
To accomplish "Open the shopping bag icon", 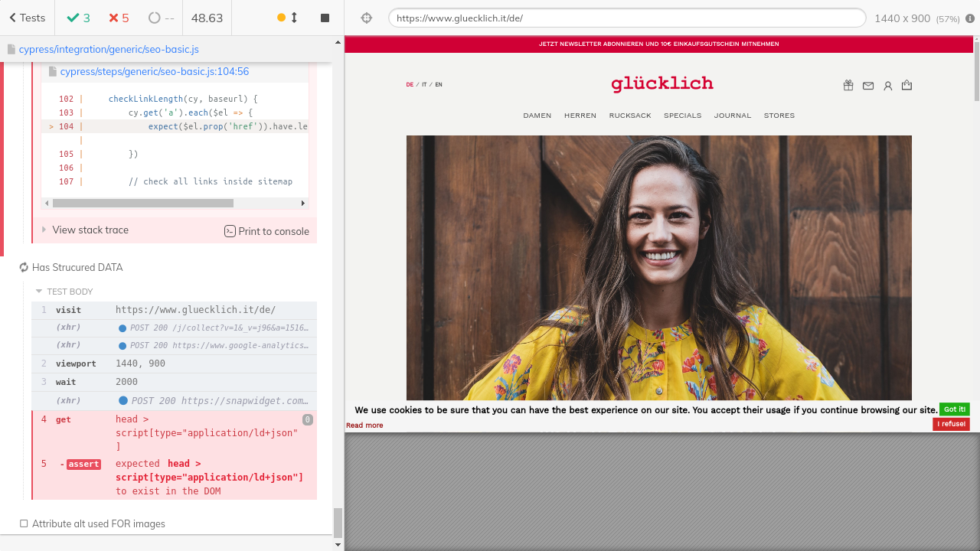I will pos(907,86).
